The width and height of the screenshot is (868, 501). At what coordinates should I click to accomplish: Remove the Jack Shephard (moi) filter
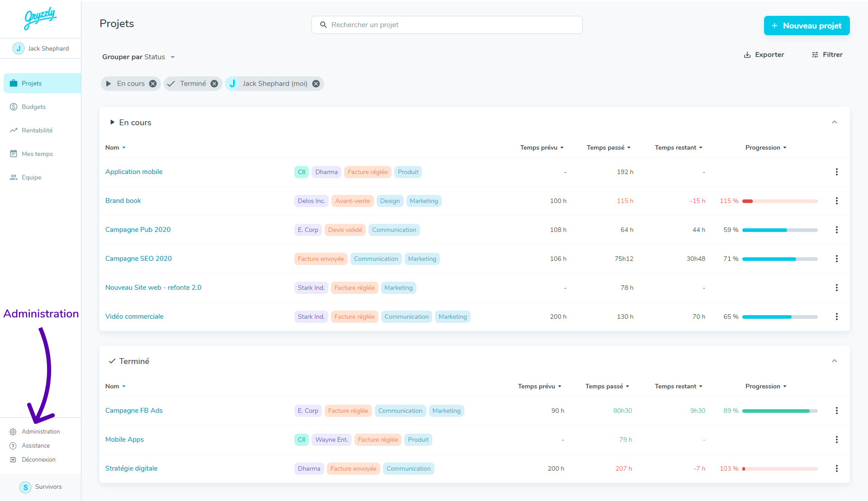[316, 84]
